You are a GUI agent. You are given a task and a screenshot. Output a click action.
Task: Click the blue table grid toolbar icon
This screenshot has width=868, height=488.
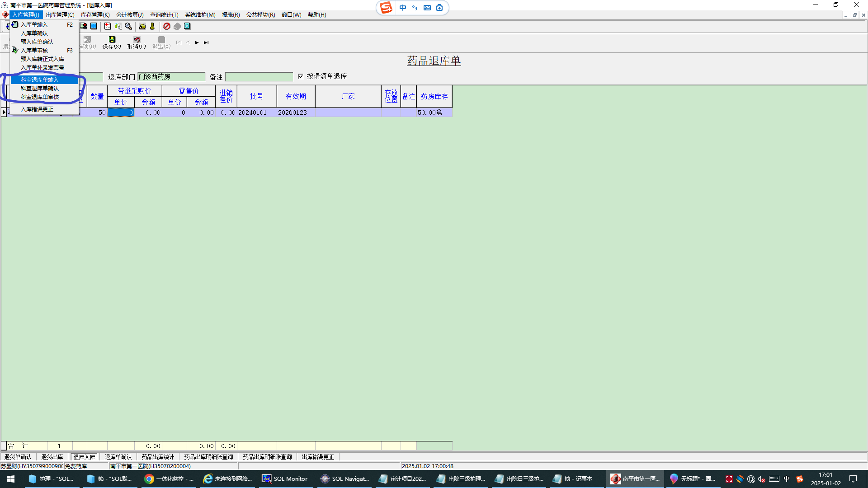coord(94,26)
